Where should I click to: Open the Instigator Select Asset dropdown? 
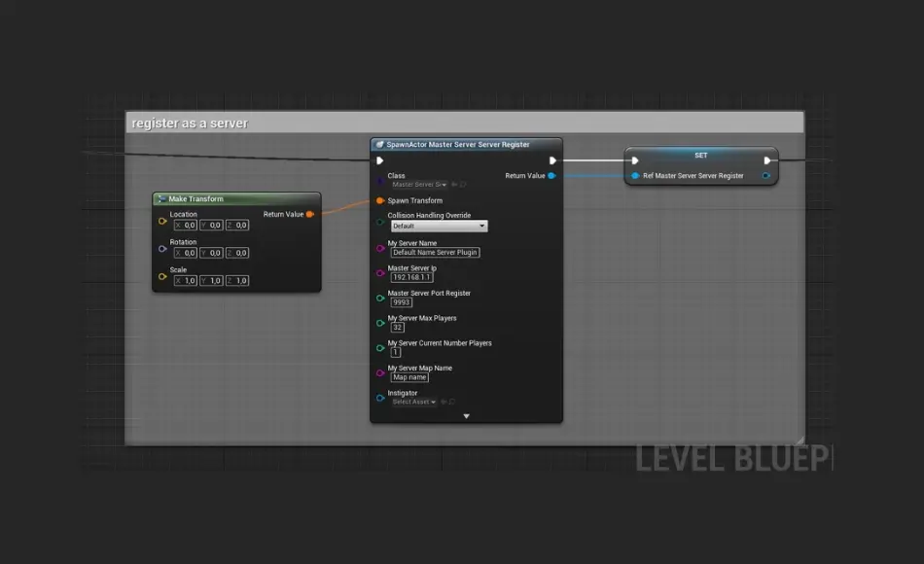pos(415,402)
